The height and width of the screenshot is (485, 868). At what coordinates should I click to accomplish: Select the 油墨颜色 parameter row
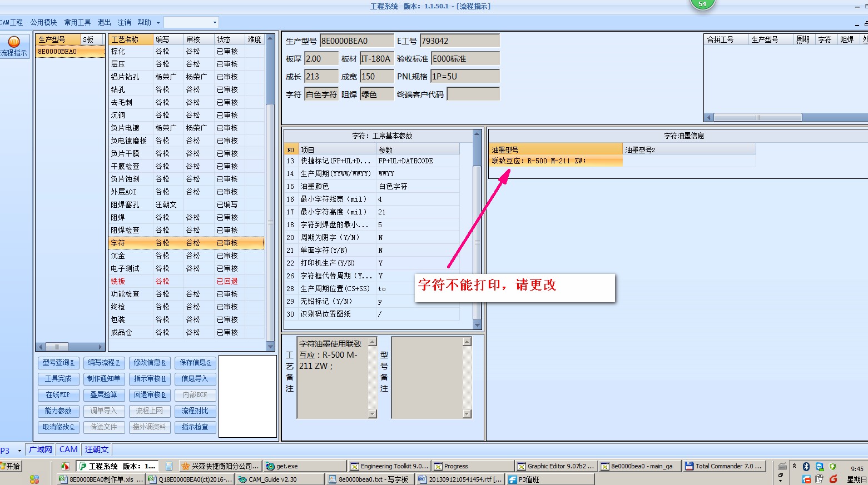click(x=372, y=186)
